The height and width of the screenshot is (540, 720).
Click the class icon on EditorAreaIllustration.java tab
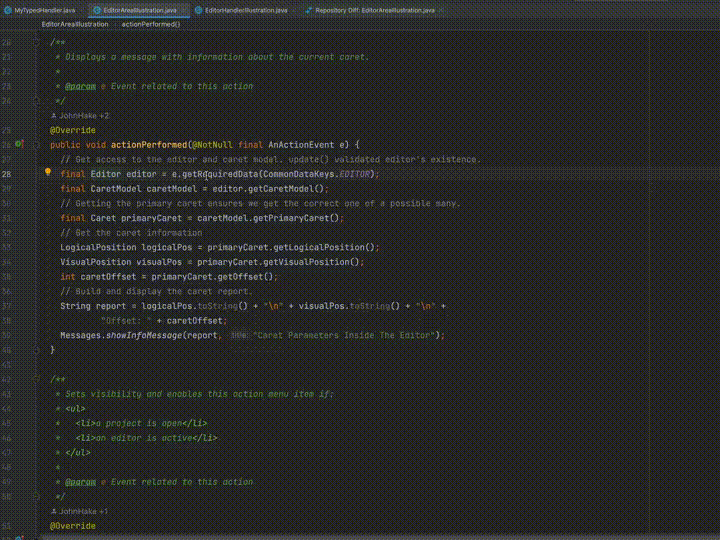coord(97,10)
